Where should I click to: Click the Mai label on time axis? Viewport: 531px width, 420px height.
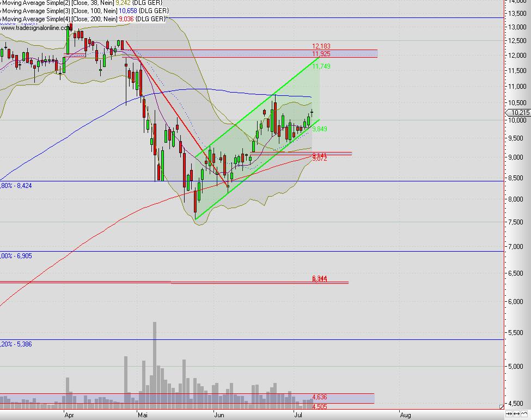tap(143, 415)
